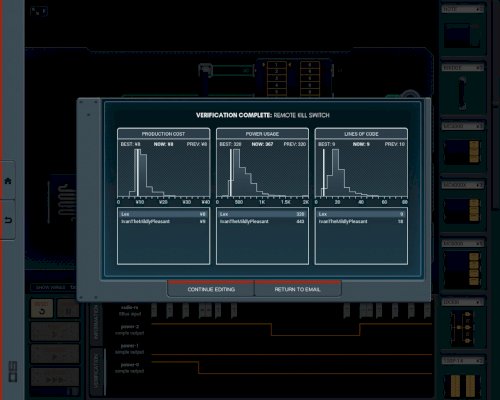Click the Lines of Code histogram chart
The width and height of the screenshot is (500, 400).
(361, 173)
